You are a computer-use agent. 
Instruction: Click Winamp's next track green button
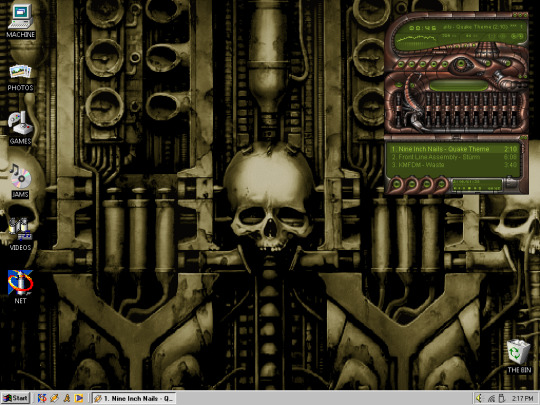click(x=445, y=64)
